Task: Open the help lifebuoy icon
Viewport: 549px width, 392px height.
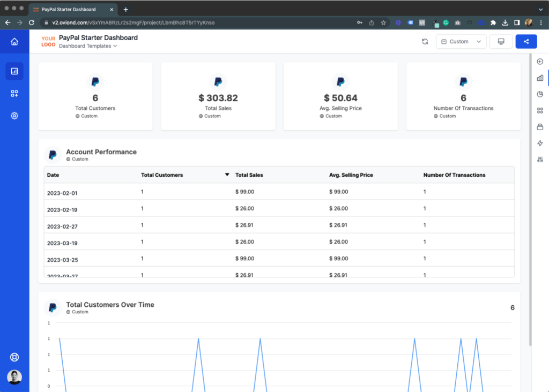Action: pyautogui.click(x=14, y=357)
